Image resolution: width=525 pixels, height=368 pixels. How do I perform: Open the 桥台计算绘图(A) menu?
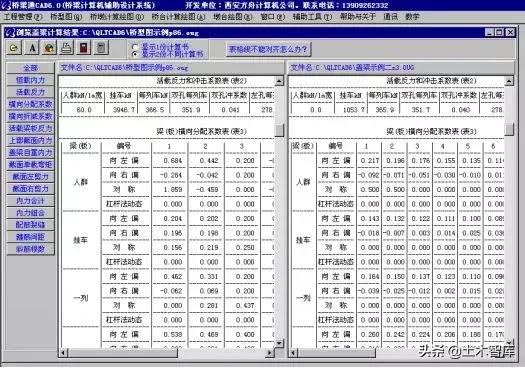(x=178, y=17)
